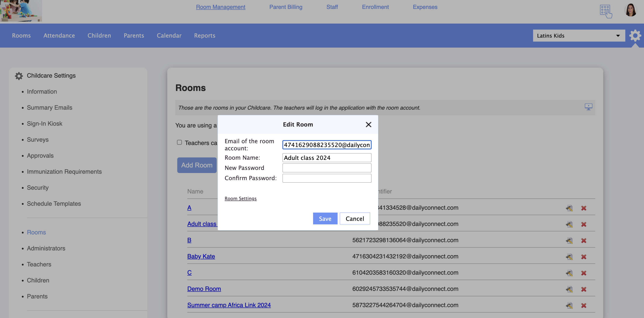Delete room C using red X
This screenshot has height=318, width=644.
583,273
